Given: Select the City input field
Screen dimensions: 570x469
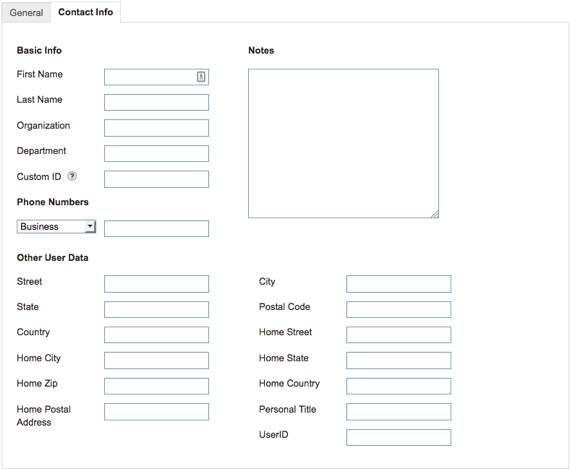Looking at the screenshot, I should click(x=399, y=284).
